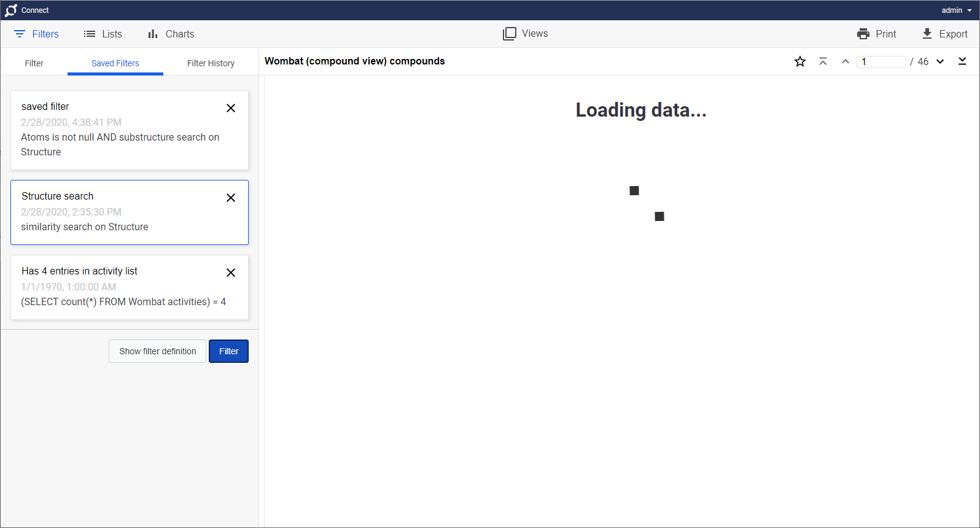Image resolution: width=980 pixels, height=528 pixels.
Task: Open the Views menu
Action: (x=526, y=34)
